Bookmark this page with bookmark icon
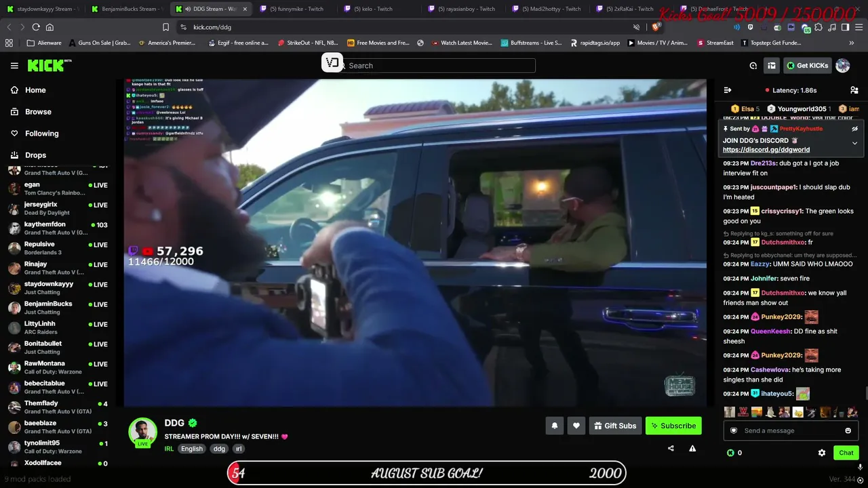The width and height of the screenshot is (868, 488). [x=165, y=27]
